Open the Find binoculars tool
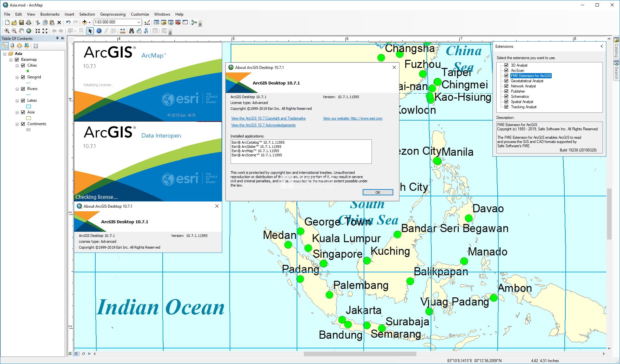The image size is (620, 364). point(131,31)
